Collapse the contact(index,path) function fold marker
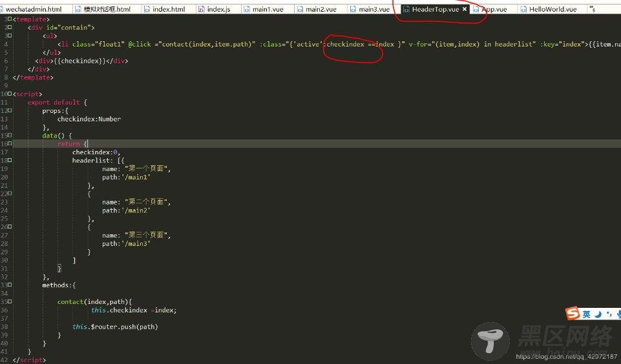The width and height of the screenshot is (621, 364). pyautogui.click(x=10, y=301)
